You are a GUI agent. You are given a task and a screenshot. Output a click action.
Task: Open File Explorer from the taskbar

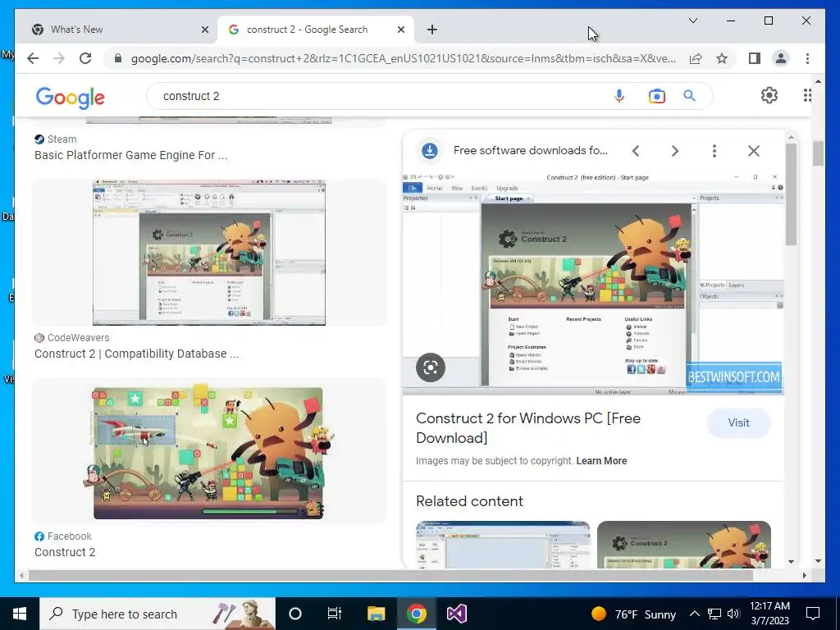(x=376, y=614)
